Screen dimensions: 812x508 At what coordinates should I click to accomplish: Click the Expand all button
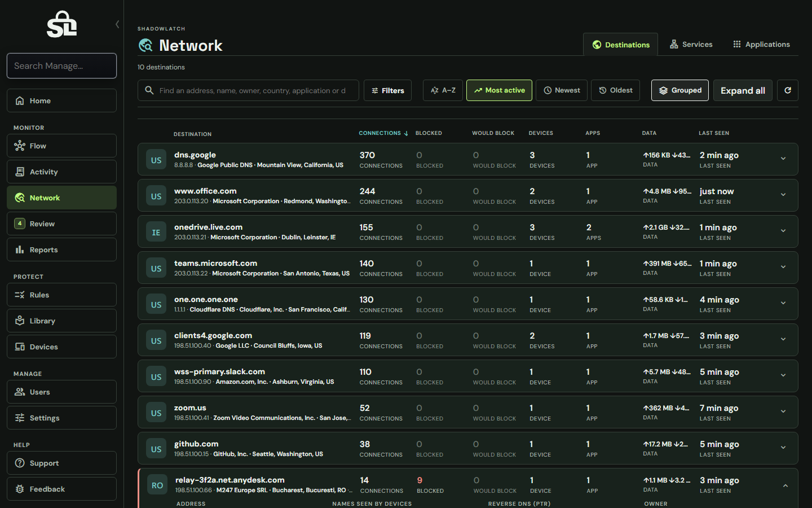tap(743, 90)
